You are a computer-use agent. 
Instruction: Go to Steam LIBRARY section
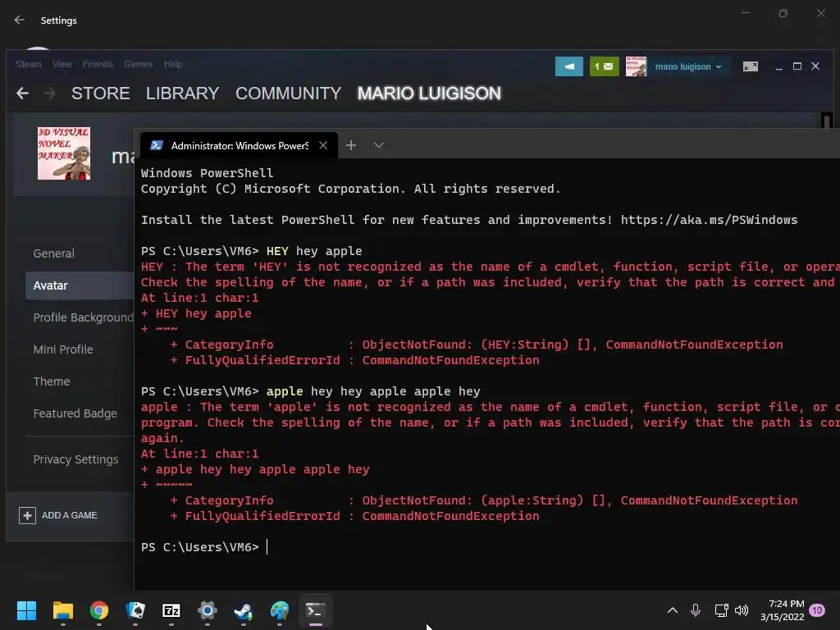(x=183, y=94)
